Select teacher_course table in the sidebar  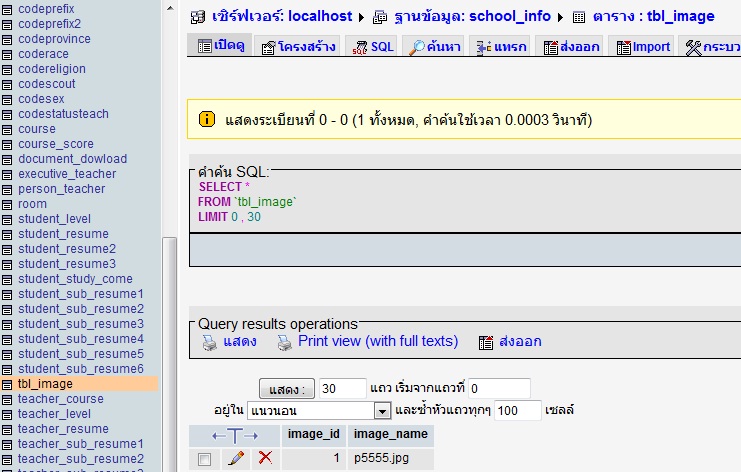click(61, 399)
